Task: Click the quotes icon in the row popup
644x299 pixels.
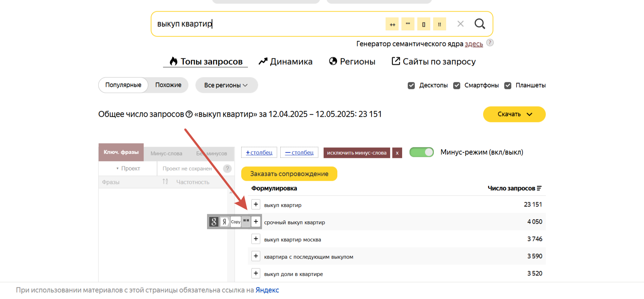Action: 246,222
